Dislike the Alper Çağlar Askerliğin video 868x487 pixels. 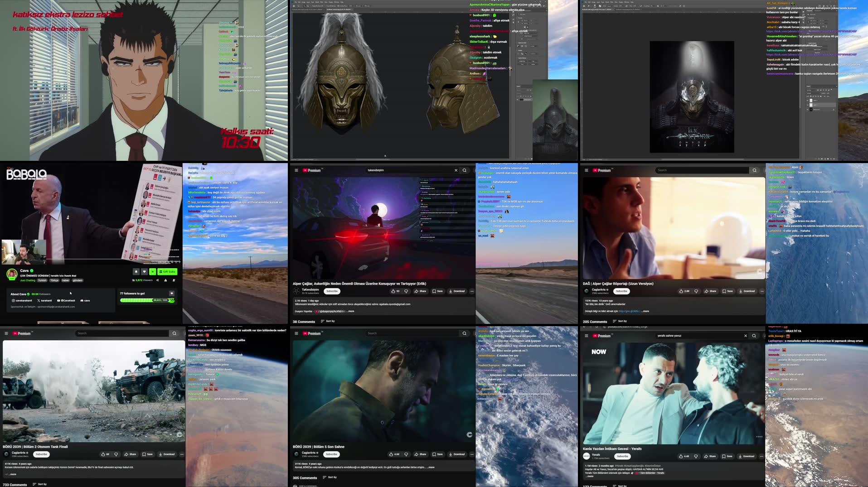point(406,291)
